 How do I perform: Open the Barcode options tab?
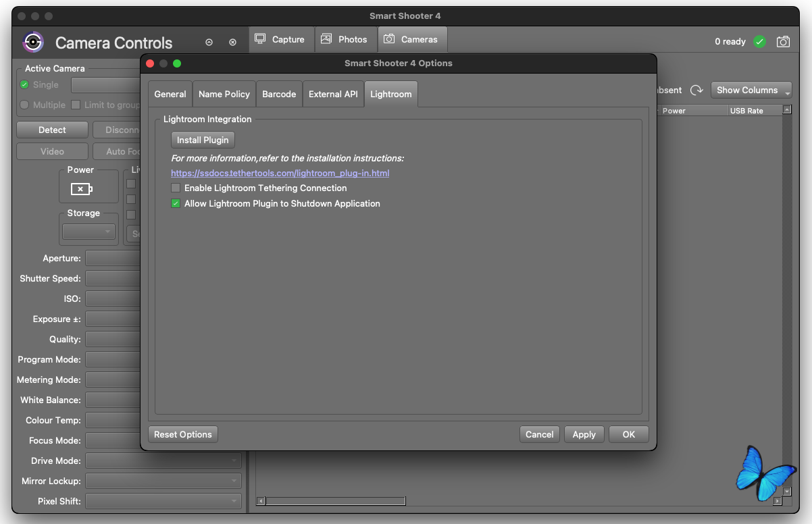(x=279, y=94)
